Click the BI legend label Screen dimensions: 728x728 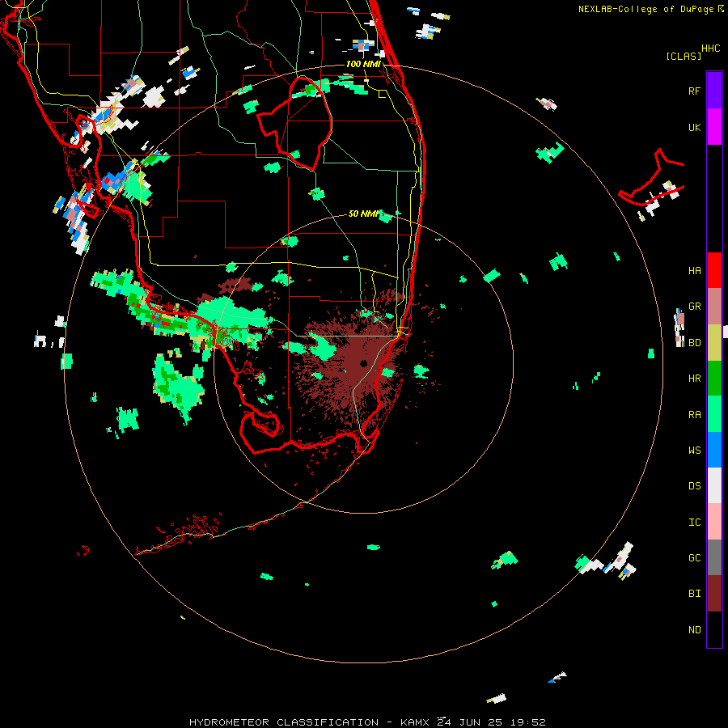(x=694, y=594)
